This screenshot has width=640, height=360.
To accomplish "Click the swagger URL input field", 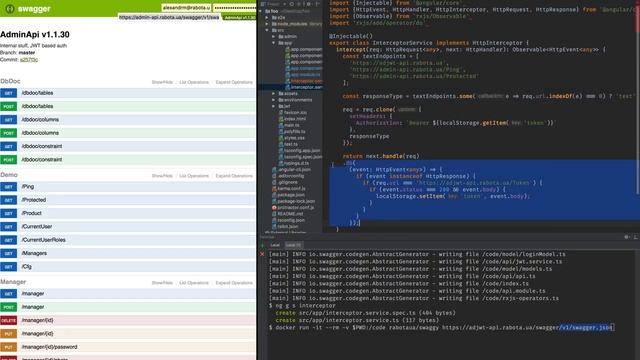I will [x=169, y=17].
